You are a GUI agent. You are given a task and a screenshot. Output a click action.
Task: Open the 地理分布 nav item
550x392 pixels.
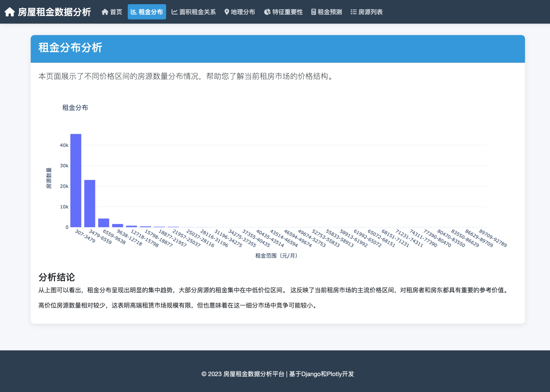click(x=243, y=12)
